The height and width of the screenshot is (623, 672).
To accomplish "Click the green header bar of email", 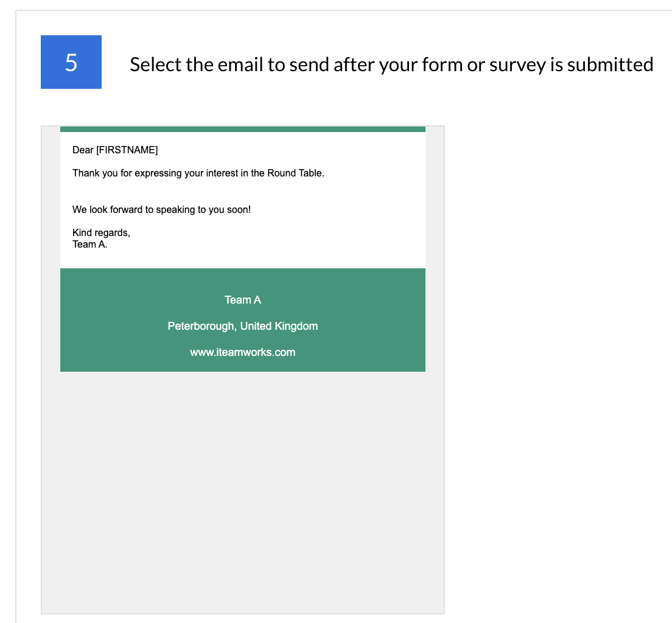I will (242, 129).
